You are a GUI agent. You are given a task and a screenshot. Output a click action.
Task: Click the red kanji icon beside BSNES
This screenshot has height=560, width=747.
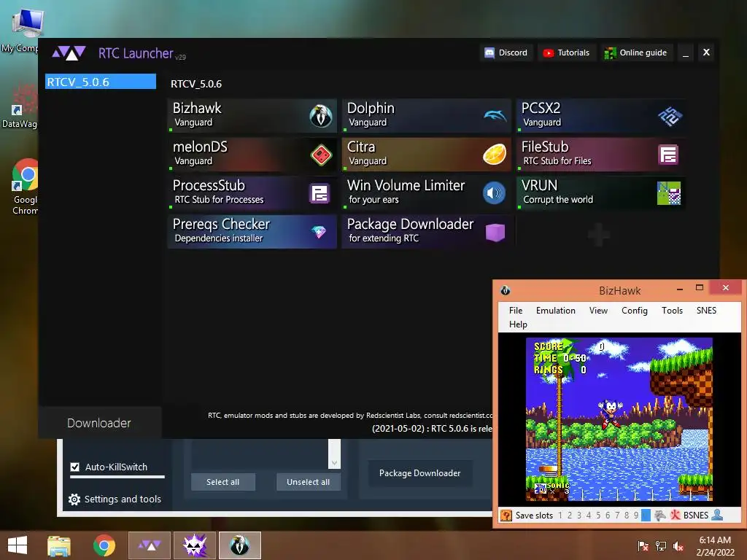tap(675, 515)
